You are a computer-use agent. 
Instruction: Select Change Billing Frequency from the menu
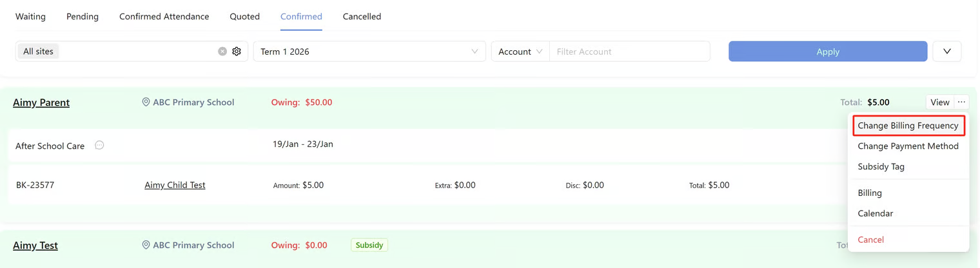[908, 126]
